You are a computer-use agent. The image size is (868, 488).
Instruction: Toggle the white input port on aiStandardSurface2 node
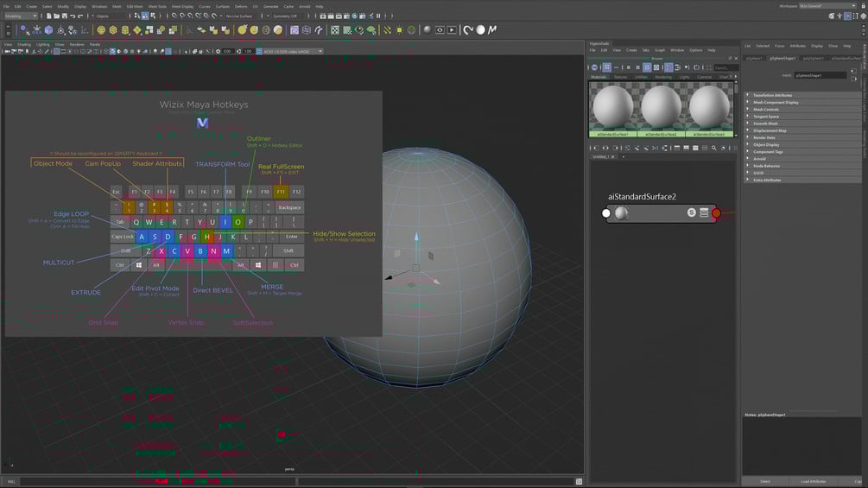606,213
